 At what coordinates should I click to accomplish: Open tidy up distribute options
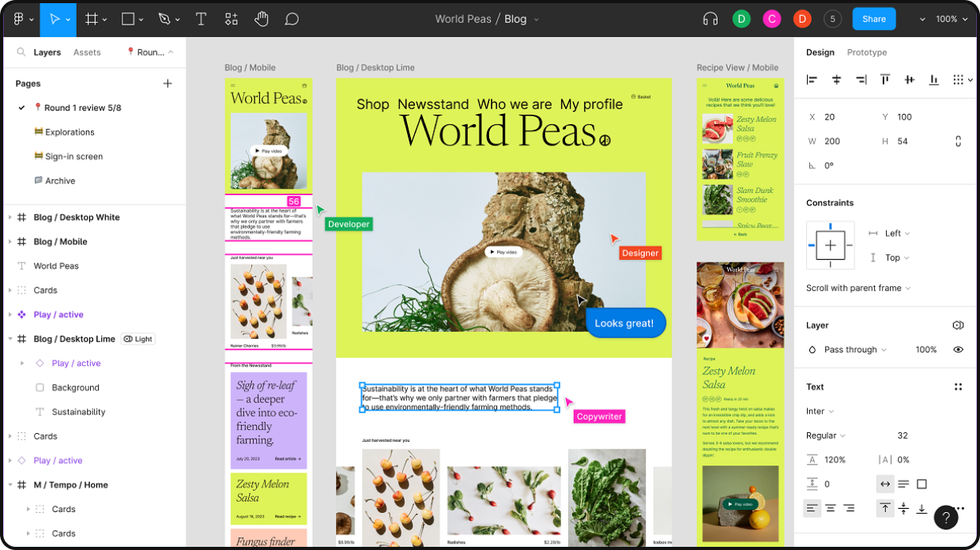click(x=963, y=79)
